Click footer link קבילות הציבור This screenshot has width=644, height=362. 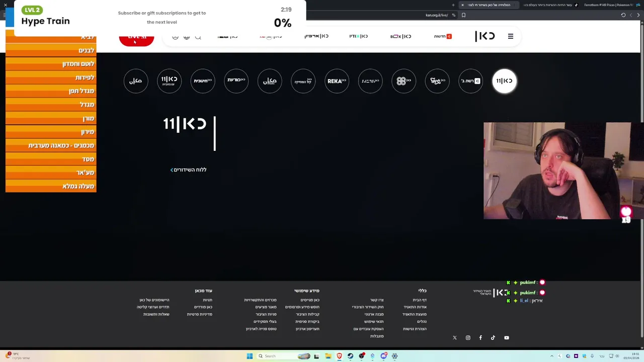[x=307, y=314]
